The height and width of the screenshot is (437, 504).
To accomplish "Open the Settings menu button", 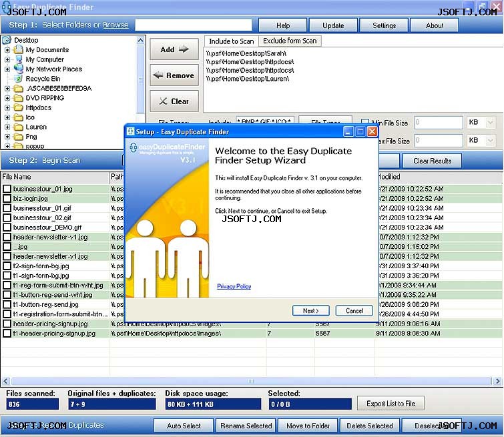I will click(x=384, y=25).
